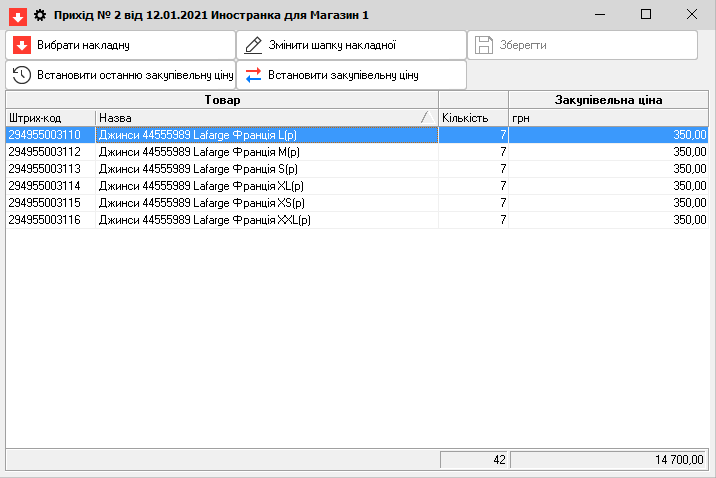Open the gear settings icon in title bar
716x478 pixels.
click(x=40, y=15)
